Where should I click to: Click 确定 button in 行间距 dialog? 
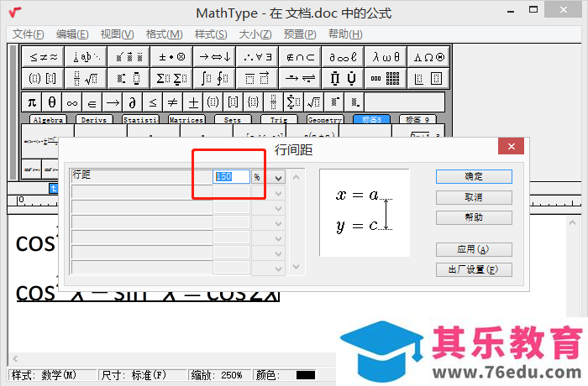[x=474, y=176]
